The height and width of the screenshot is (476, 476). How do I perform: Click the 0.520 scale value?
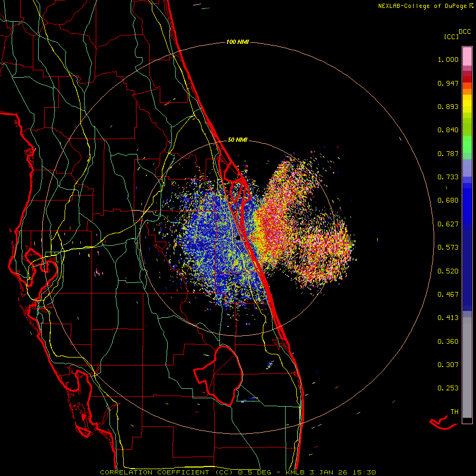pyautogui.click(x=448, y=271)
